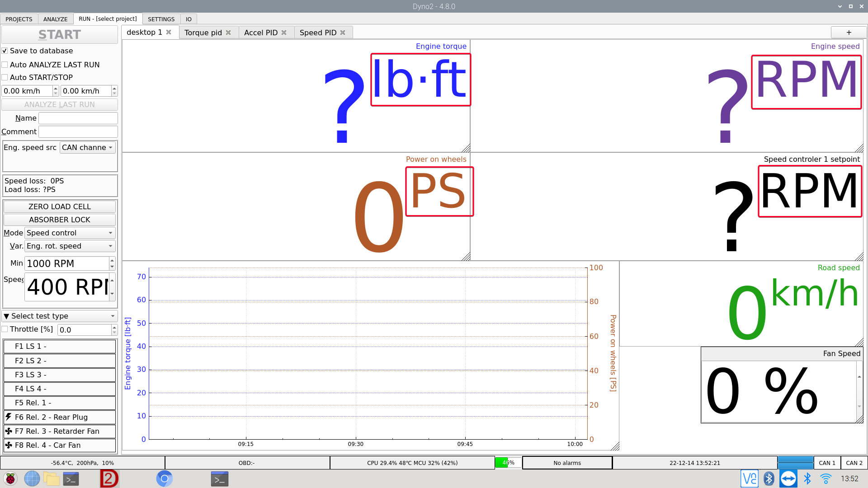Click the TeamViewer icon in the system tray
This screenshot has width=868, height=488.
click(788, 479)
